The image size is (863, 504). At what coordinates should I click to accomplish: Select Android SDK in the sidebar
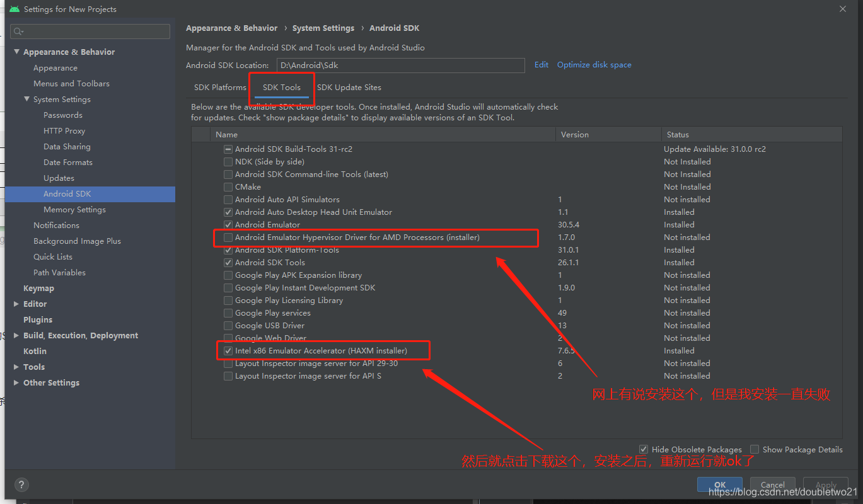click(x=90, y=194)
